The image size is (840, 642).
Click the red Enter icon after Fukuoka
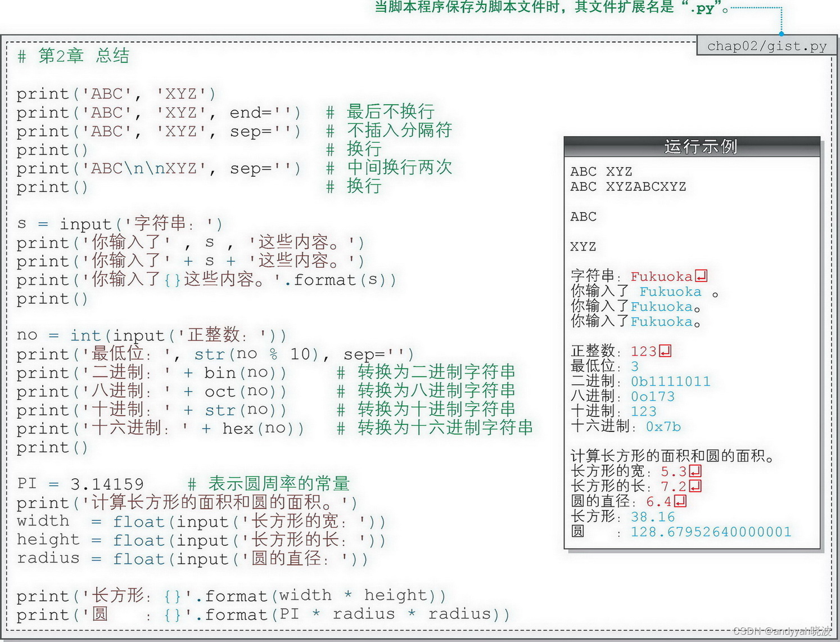(702, 276)
